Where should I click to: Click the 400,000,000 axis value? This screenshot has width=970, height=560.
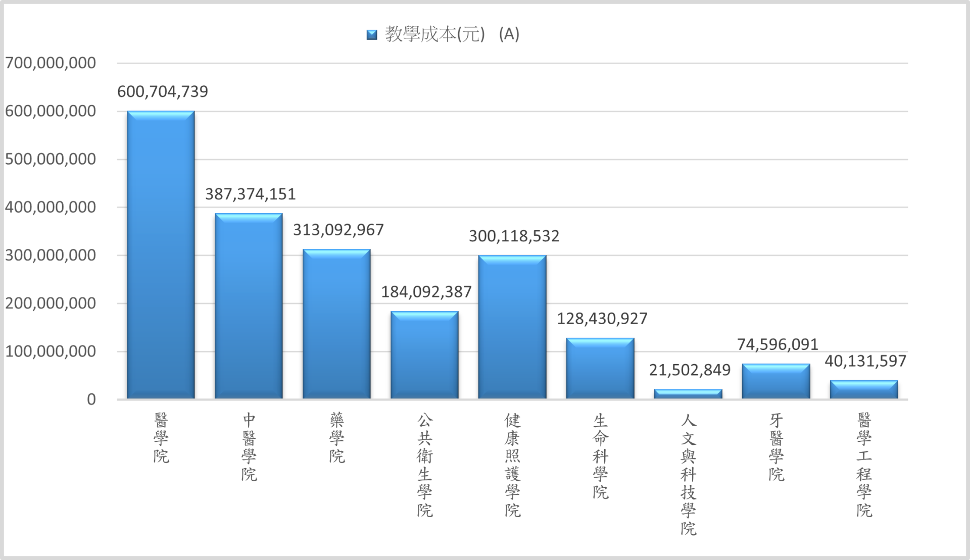[x=51, y=207]
